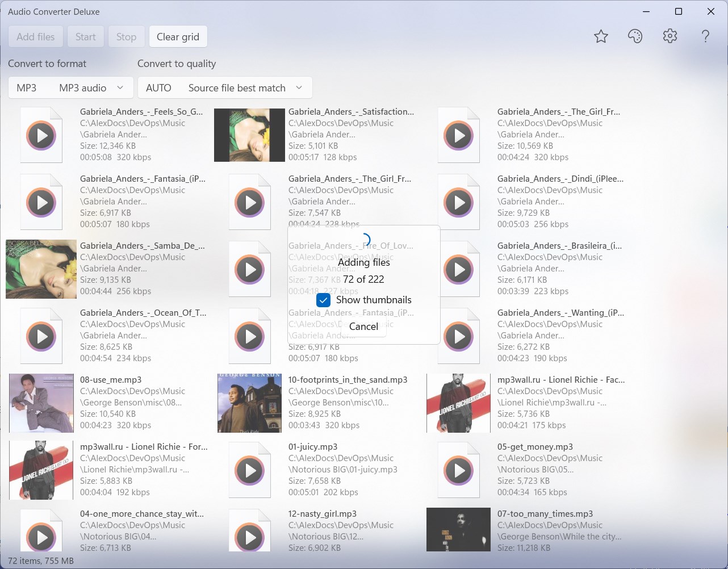Viewport: 728px width, 569px height.
Task: Play the Gabriela_Anders Feels_So_G track icon
Action: [x=41, y=135]
